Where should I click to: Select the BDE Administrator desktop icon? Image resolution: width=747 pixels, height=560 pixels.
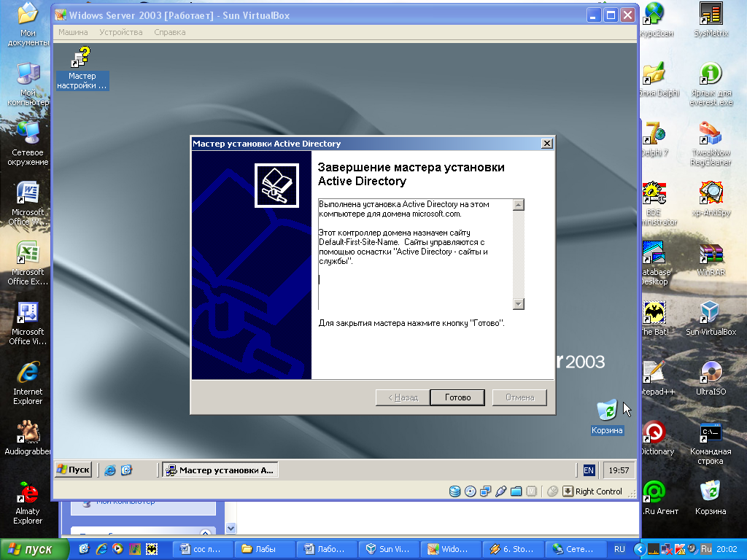click(x=657, y=203)
